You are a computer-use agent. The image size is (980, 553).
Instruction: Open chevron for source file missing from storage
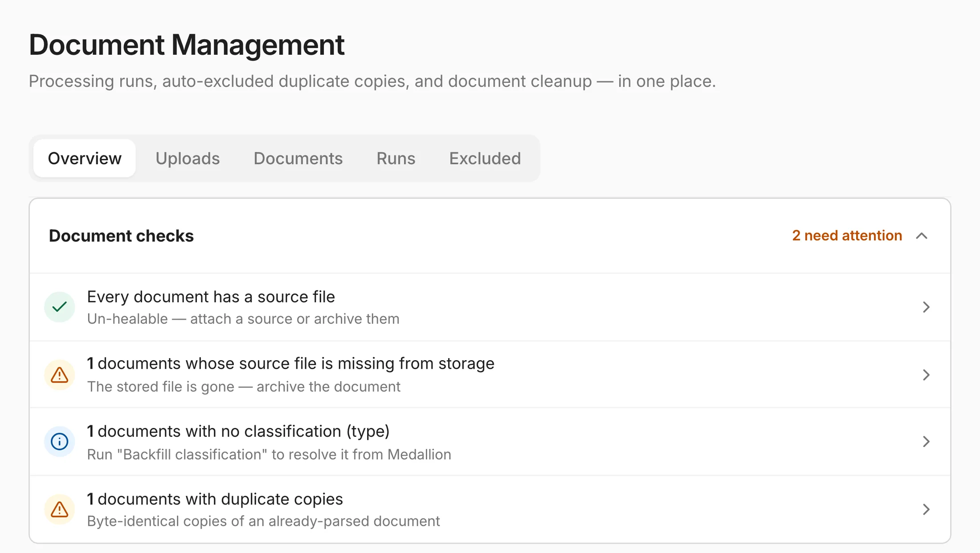click(x=926, y=375)
